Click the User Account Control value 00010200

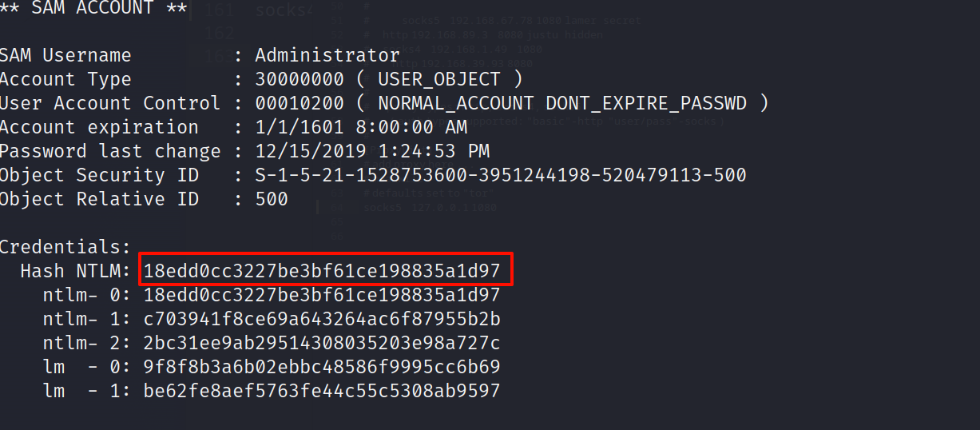(300, 103)
